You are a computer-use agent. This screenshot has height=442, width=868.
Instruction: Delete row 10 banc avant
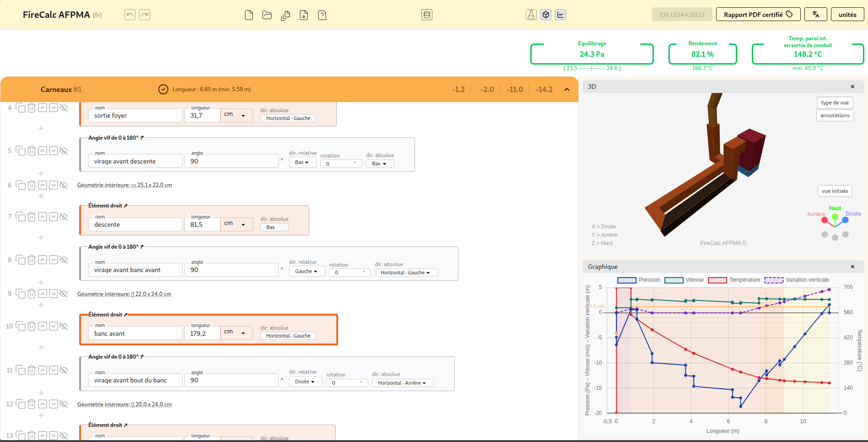pos(32,326)
